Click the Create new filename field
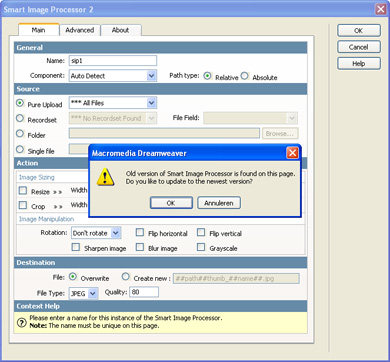The width and height of the screenshot is (390, 362). coord(236,278)
